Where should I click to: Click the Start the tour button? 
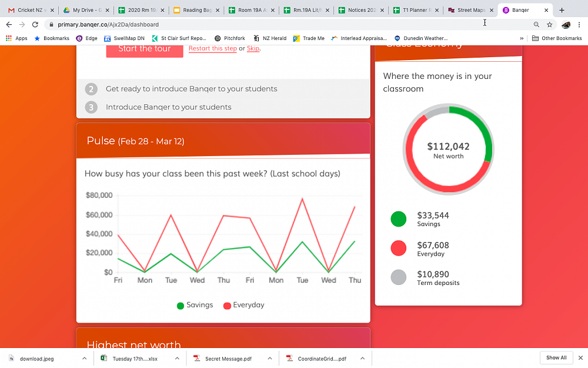coord(144,49)
